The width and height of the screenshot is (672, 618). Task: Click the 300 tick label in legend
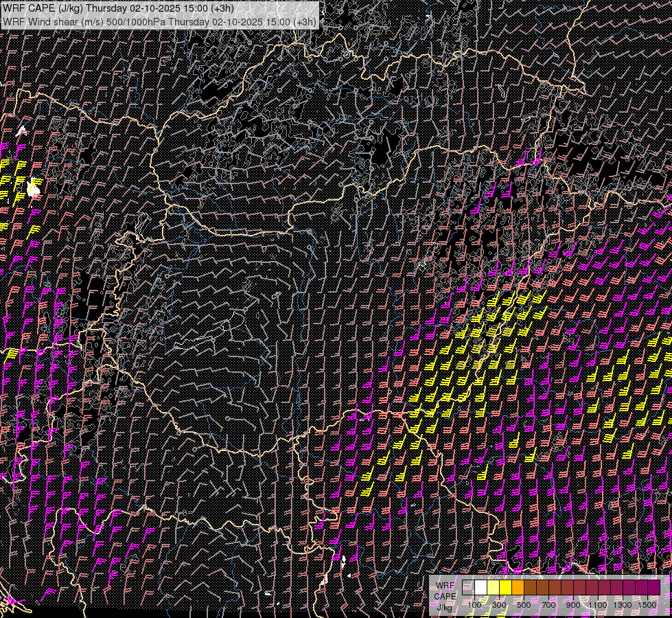pyautogui.click(x=499, y=605)
